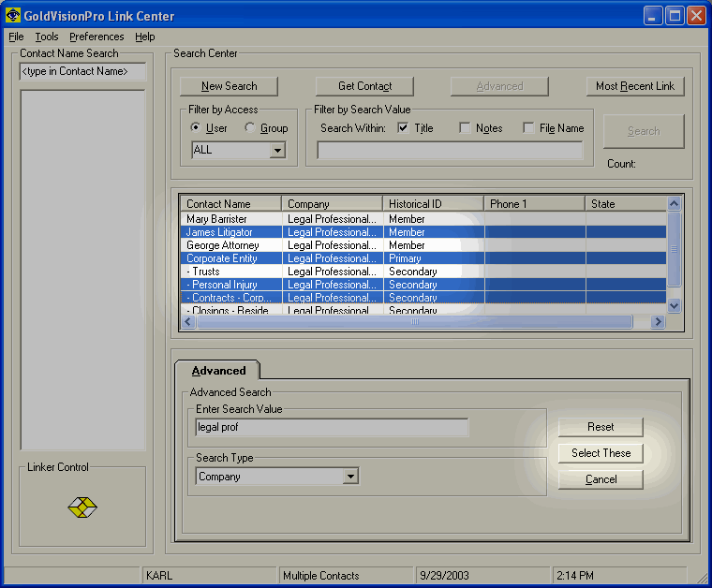
Task: Open the ALL access filter dropdown
Action: coord(276,150)
